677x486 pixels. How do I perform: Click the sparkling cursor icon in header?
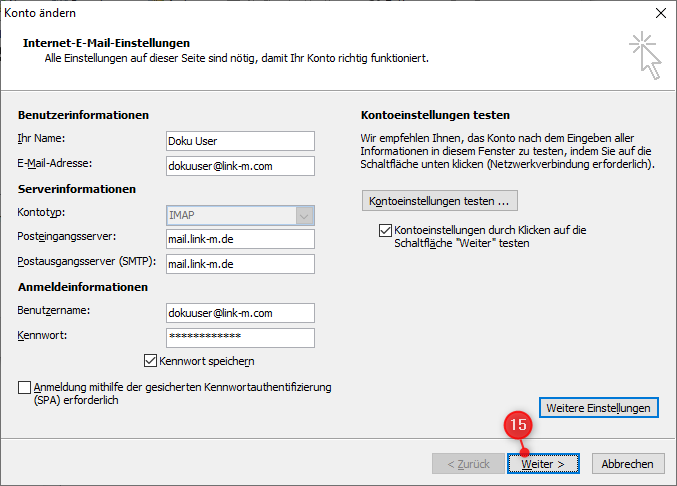[x=645, y=54]
